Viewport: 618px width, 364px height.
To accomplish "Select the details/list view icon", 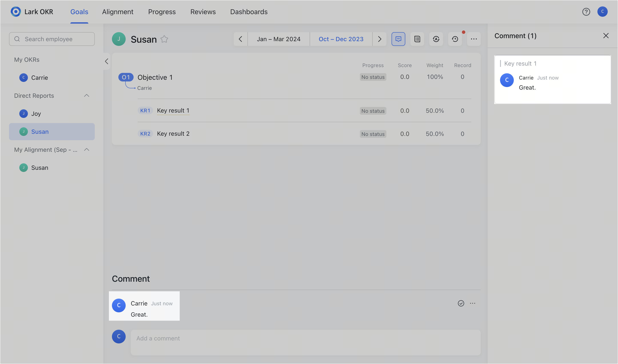I will tap(417, 39).
